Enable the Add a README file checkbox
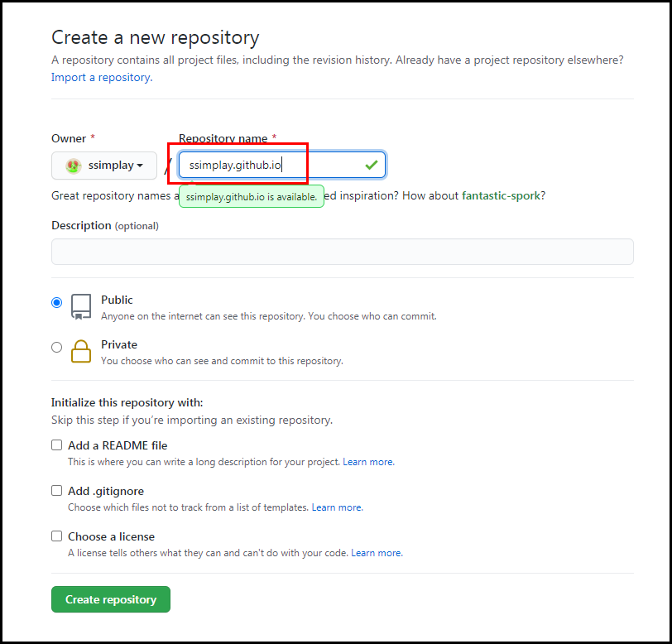Screen dimensions: 672x644 point(56,445)
